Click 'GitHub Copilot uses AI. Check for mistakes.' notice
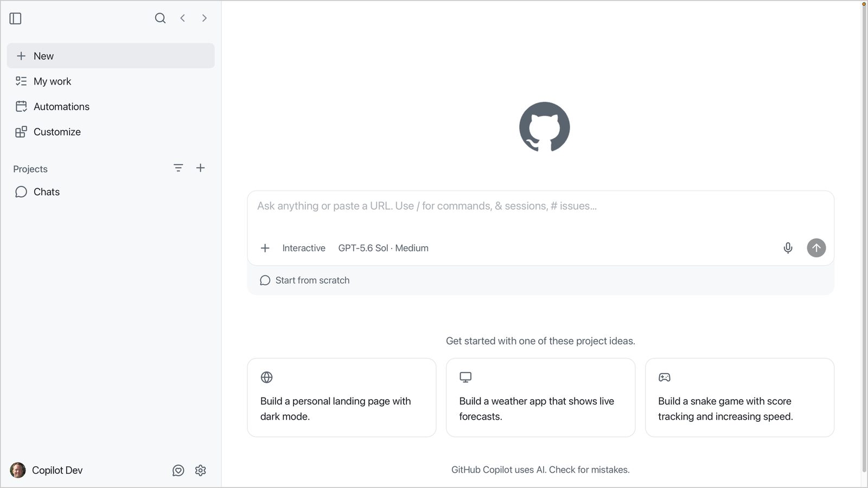Viewport: 868px width, 488px height. point(540,470)
